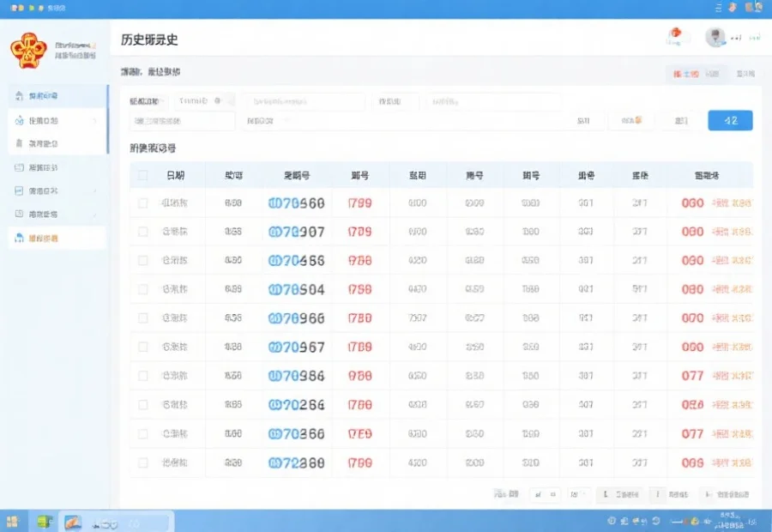Click the orange cloud icon beside the avatar
The image size is (772, 532).
(x=675, y=36)
